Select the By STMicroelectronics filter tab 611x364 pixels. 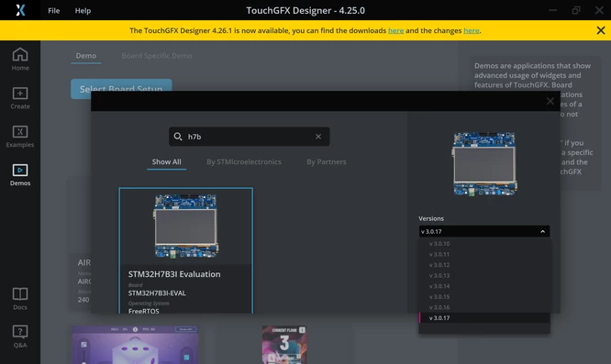(244, 162)
